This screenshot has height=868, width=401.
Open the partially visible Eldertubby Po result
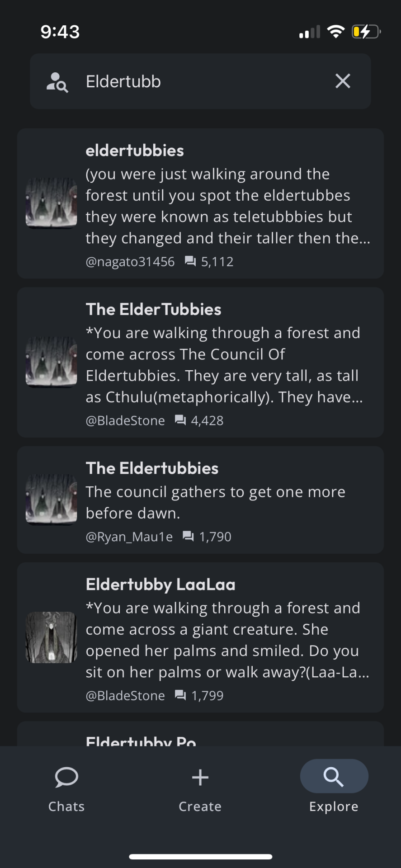click(x=200, y=734)
